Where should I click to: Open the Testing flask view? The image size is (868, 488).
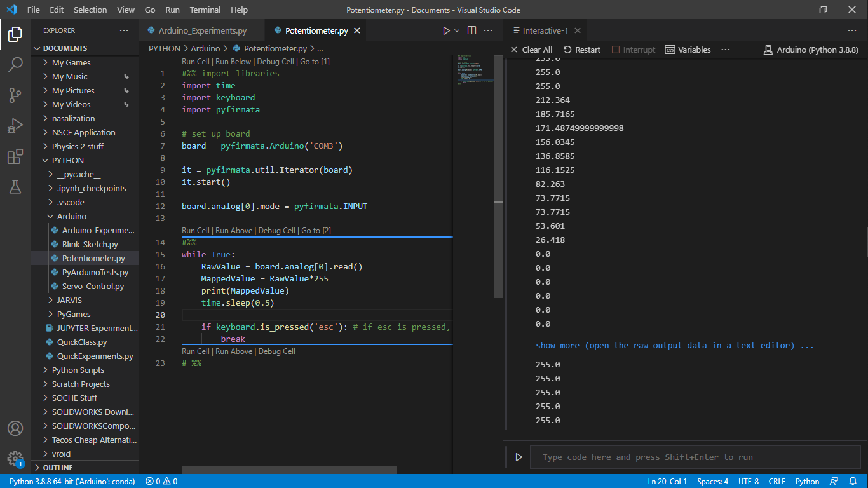point(15,187)
